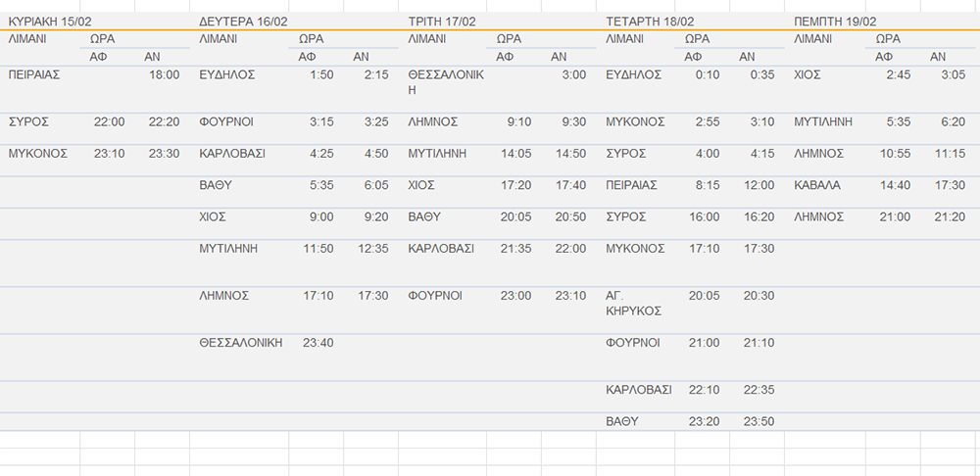The height and width of the screenshot is (476, 980).
Task: Click the ΜΥΚΟΝΟΣ cell under Sunday 15/02
Action: 35,154
